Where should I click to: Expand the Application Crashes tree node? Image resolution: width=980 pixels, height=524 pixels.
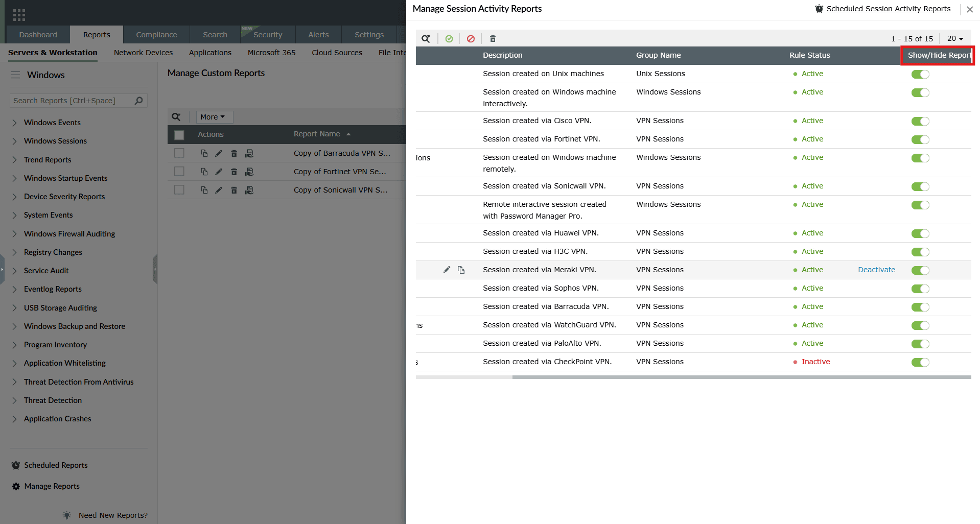pos(14,419)
